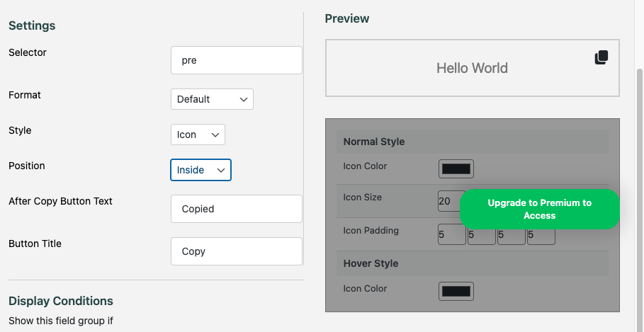Click the After Copy Button Text label

pyautogui.click(x=60, y=201)
